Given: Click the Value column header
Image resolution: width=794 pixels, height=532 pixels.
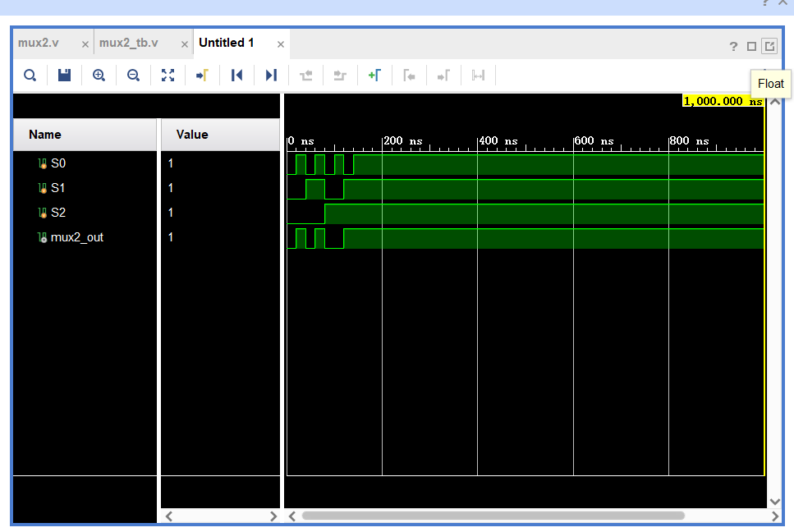Looking at the screenshot, I should pos(220,135).
